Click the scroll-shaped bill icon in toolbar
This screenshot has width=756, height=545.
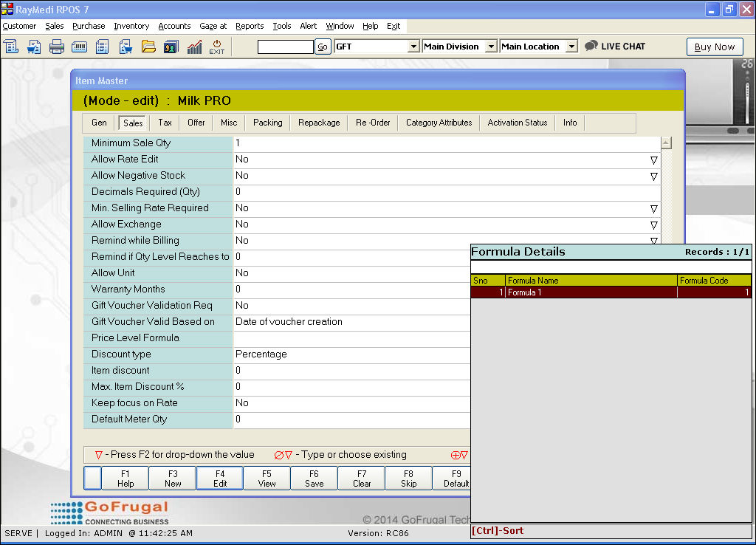tap(11, 47)
